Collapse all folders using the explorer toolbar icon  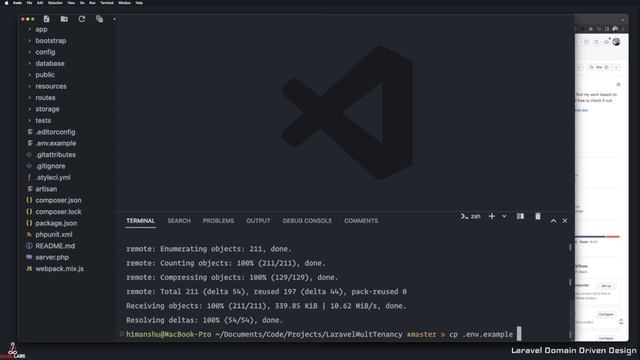tap(99, 19)
